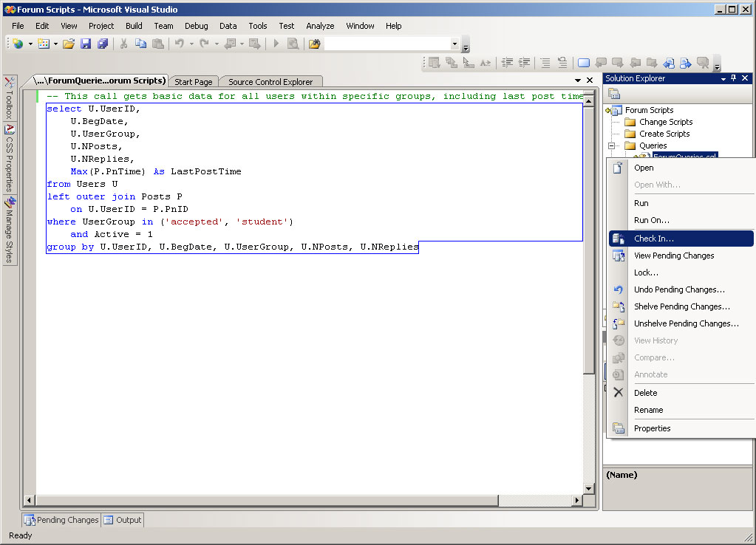Image resolution: width=756 pixels, height=545 pixels.
Task: Click the Comment Out Lines icon
Action: coord(545,63)
